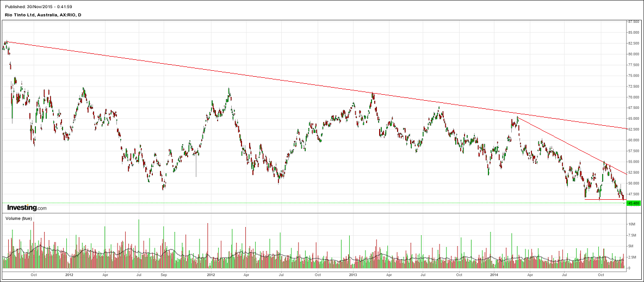Click the Investing.com logo
The width and height of the screenshot is (644, 282).
(27, 208)
